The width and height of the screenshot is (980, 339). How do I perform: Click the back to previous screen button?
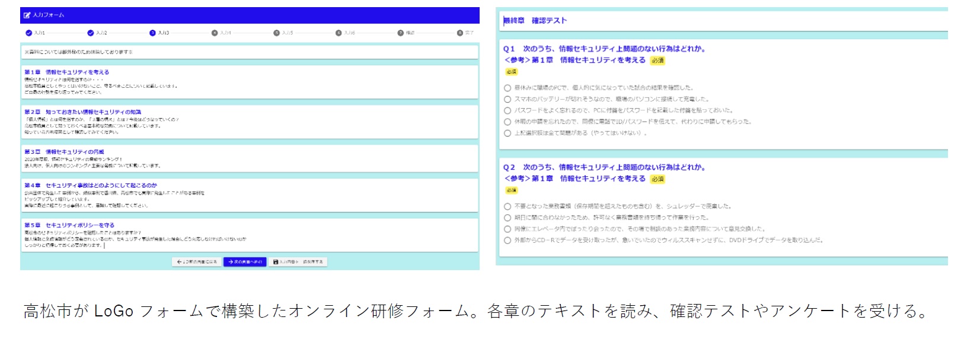tap(197, 262)
